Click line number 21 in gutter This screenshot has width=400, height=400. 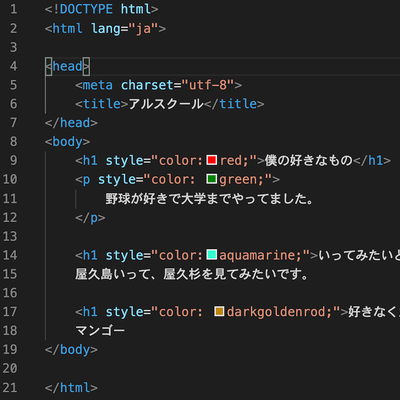[10, 387]
